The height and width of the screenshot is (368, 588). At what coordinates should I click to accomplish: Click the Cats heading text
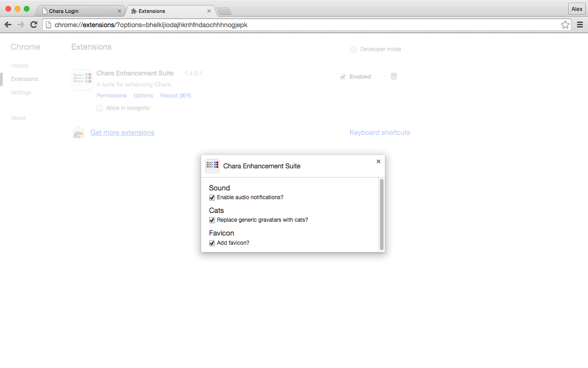(x=216, y=211)
